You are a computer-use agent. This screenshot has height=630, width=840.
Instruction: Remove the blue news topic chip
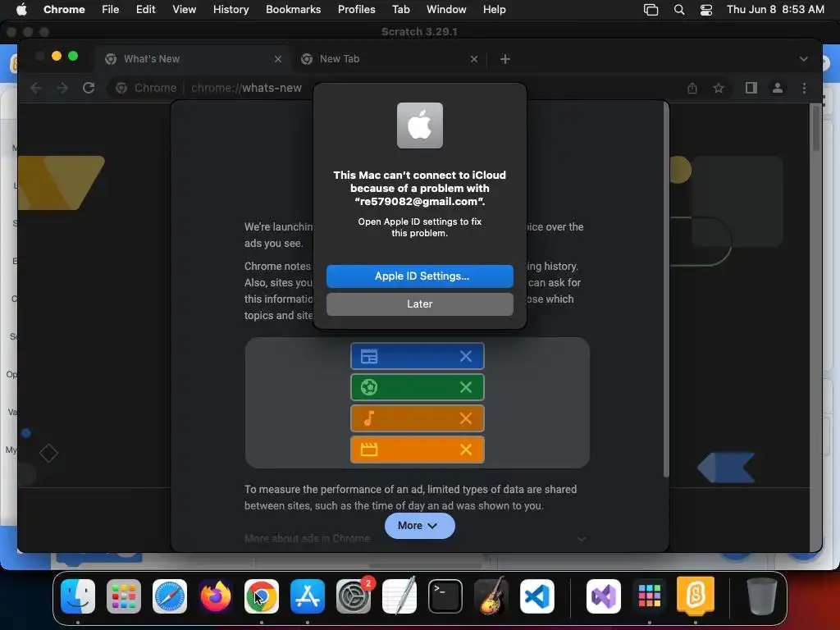pyautogui.click(x=466, y=356)
